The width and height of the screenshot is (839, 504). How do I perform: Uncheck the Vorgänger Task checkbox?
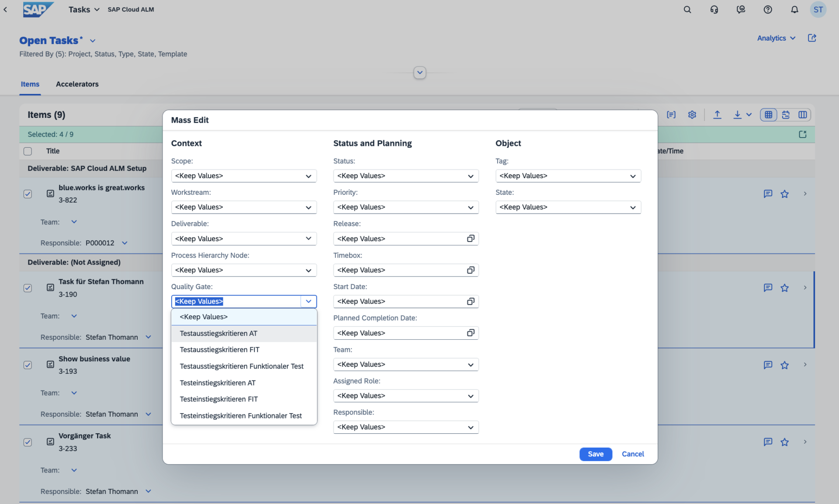pyautogui.click(x=28, y=442)
